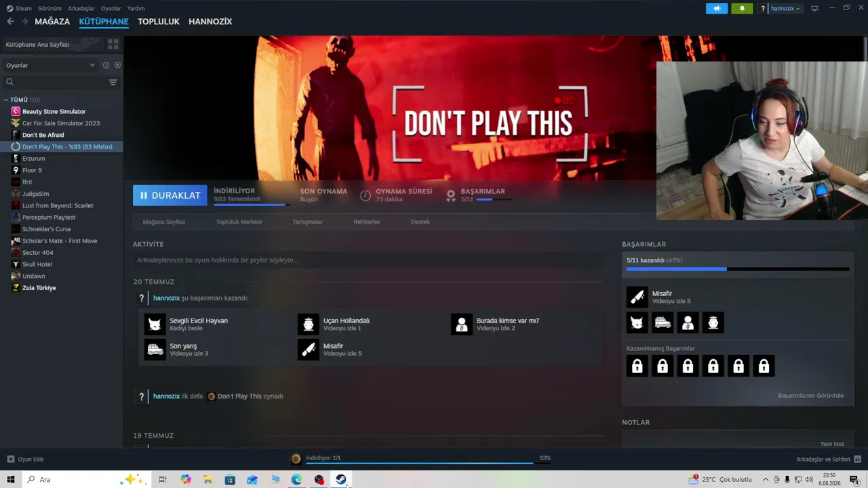
Task: Click Yeni Not button
Action: pyautogui.click(x=832, y=444)
